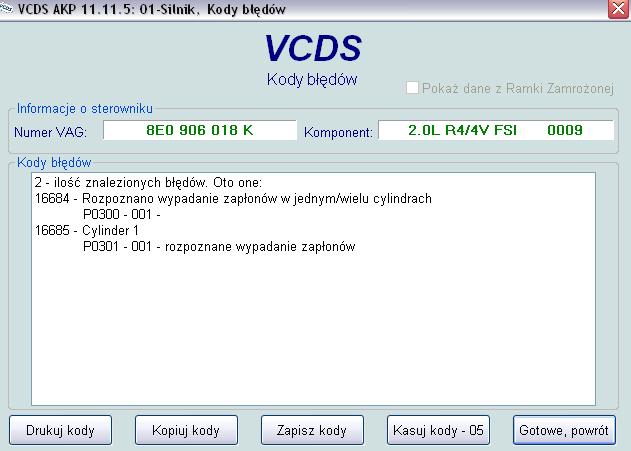Close the VCDS window

[618, 9]
